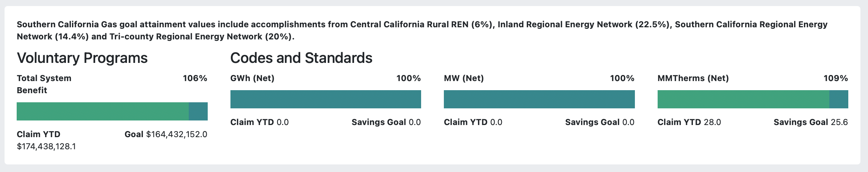Click the MW (Net) progress bar
The image size is (868, 172).
coord(539,99)
